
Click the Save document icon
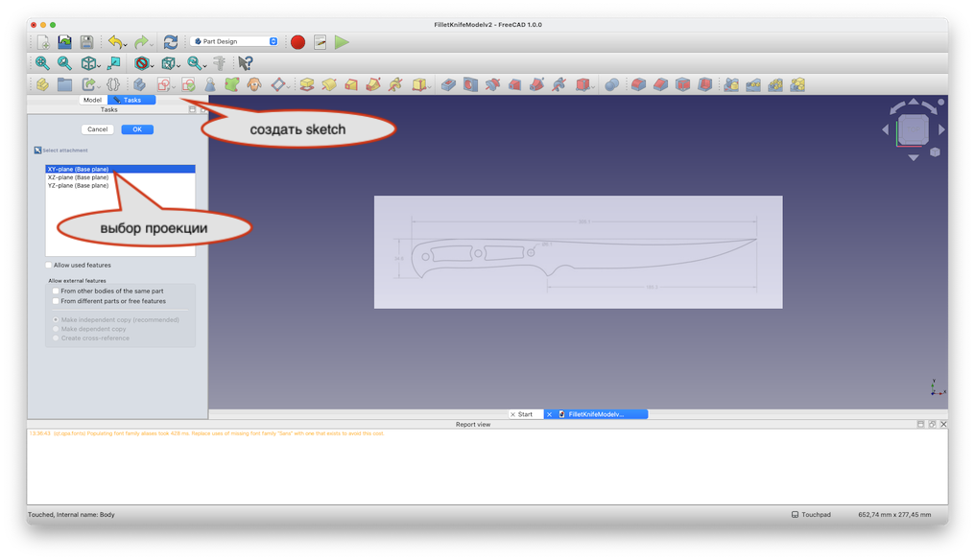coord(86,42)
